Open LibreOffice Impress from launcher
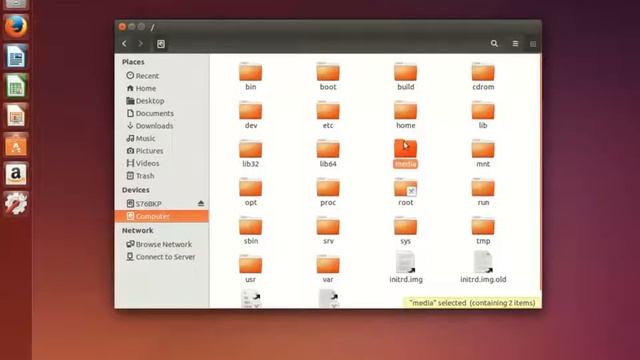 tap(16, 115)
